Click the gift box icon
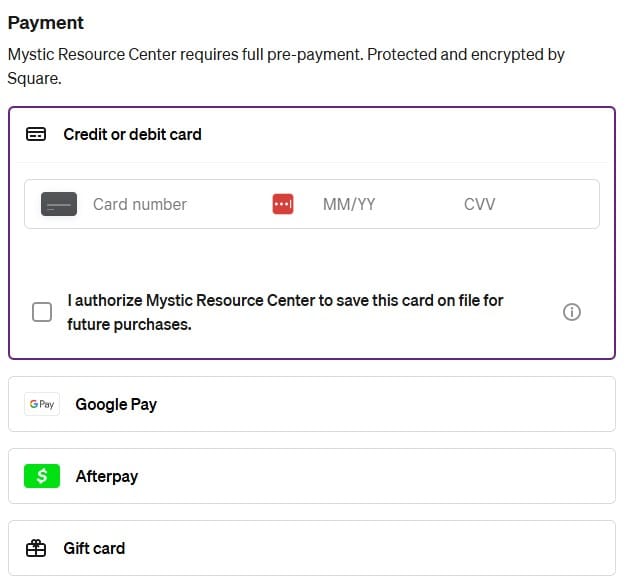628x586 pixels. click(36, 548)
